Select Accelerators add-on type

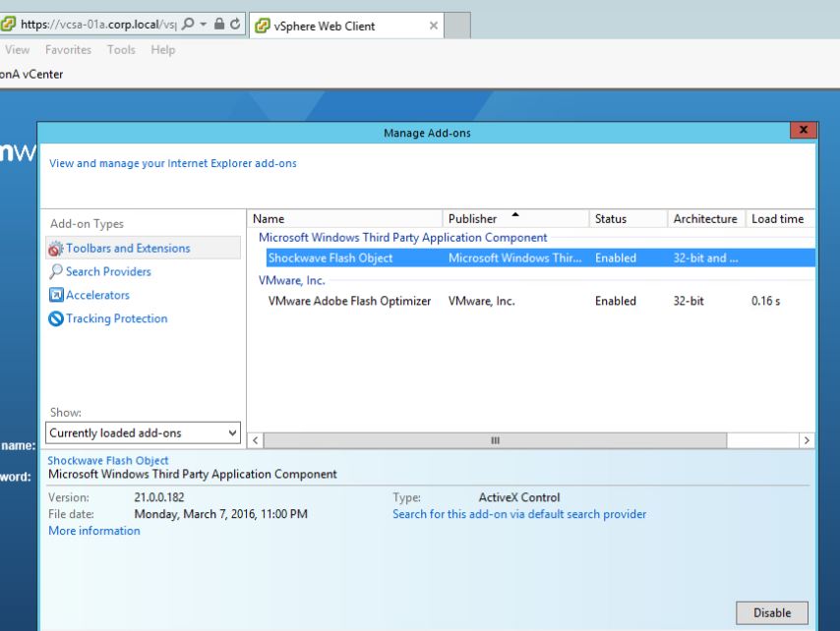[97, 295]
